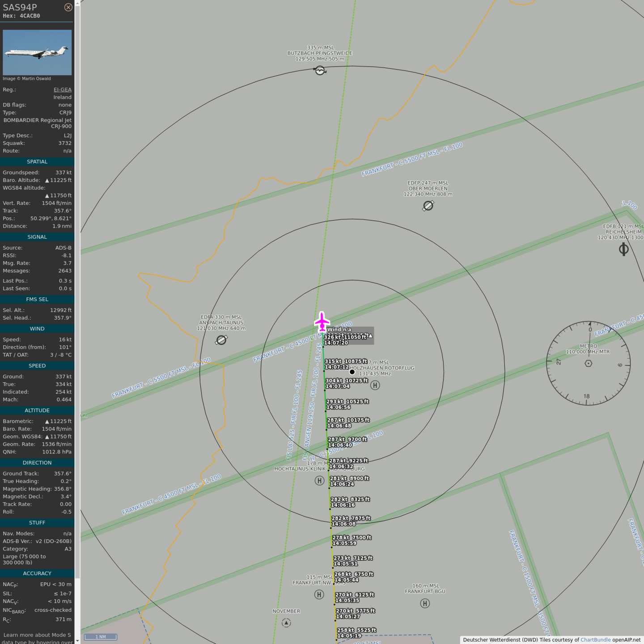Click the Frankfurt NW-KHS heliport H icon

tap(319, 594)
